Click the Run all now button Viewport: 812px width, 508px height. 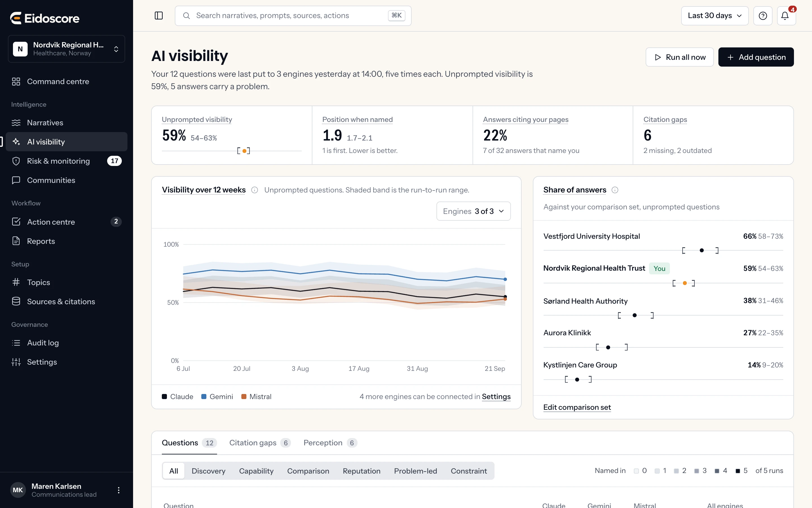pos(679,57)
